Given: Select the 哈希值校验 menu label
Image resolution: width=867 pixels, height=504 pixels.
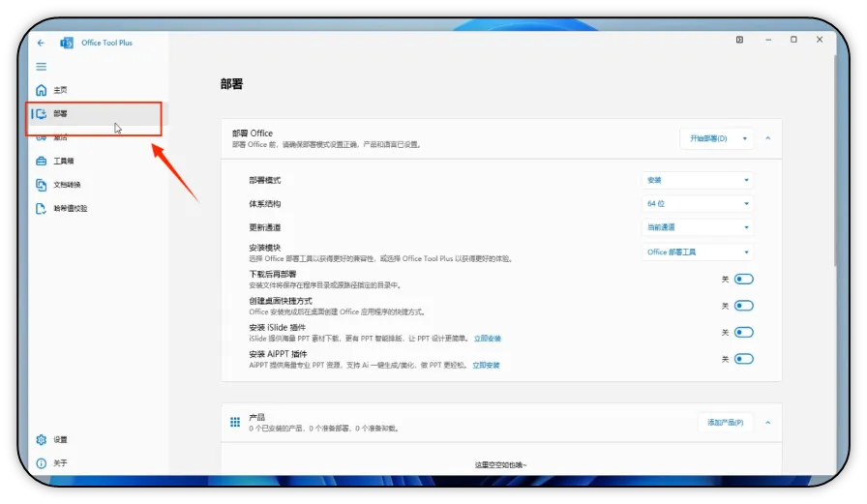Looking at the screenshot, I should click(71, 208).
